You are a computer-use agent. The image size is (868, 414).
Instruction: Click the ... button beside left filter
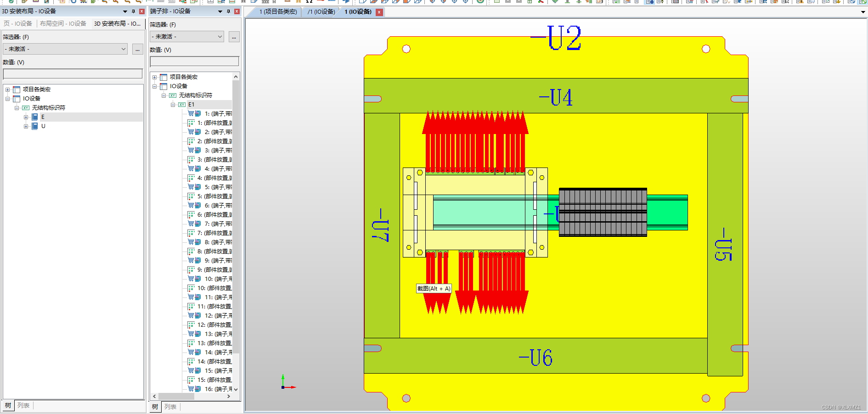coord(137,49)
